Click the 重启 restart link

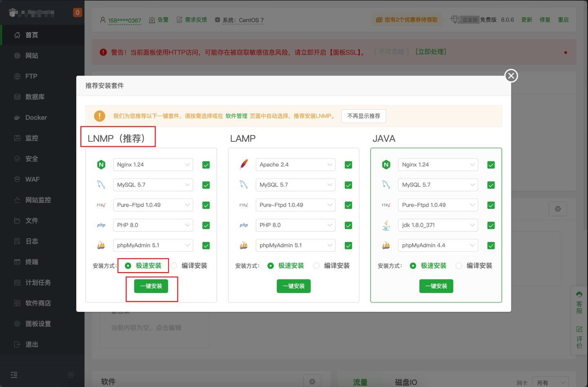click(563, 20)
